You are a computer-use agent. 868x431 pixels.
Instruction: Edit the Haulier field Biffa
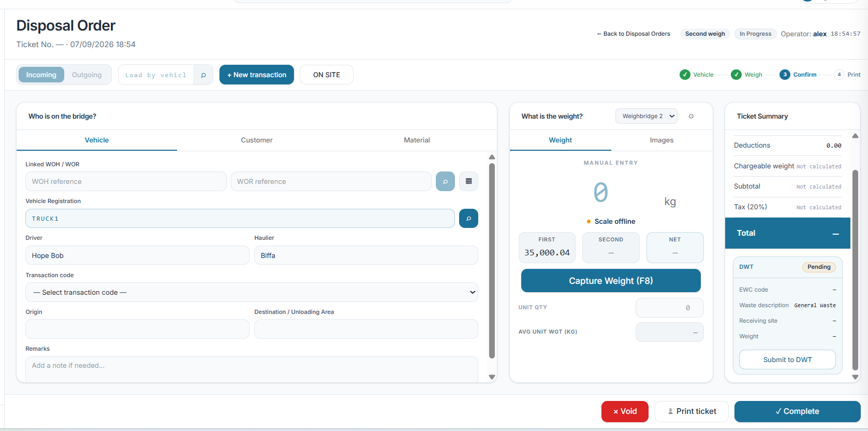pyautogui.click(x=366, y=255)
